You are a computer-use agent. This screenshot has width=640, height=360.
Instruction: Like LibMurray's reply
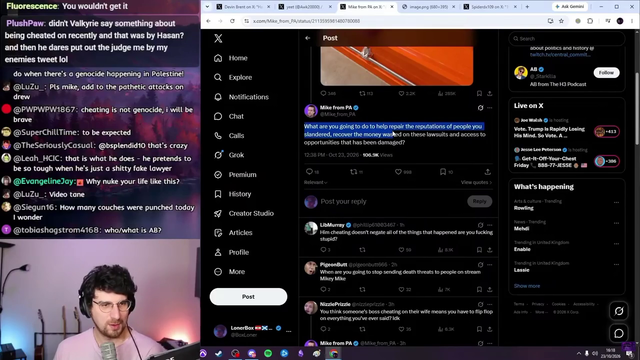tap(401, 250)
